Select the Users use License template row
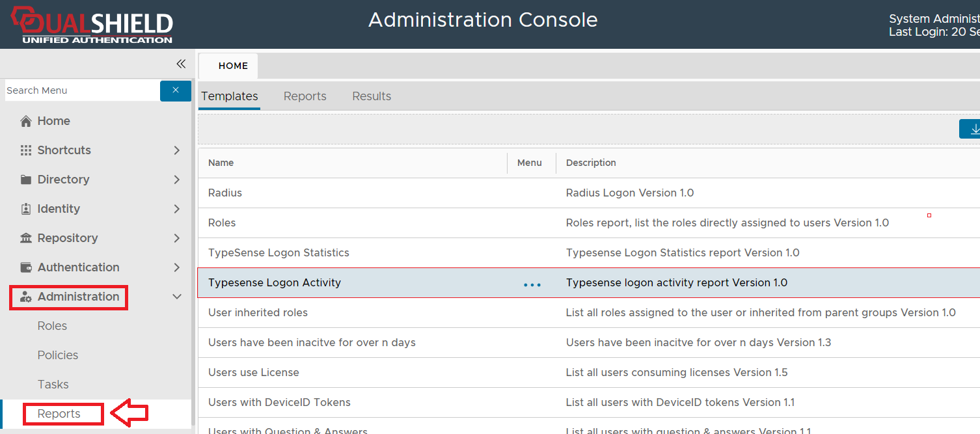Viewport: 980px width, 434px height. point(254,373)
